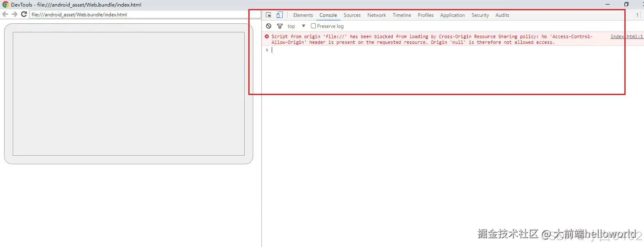Select the Console tab
Viewport: 644px width, 247px height.
point(328,15)
